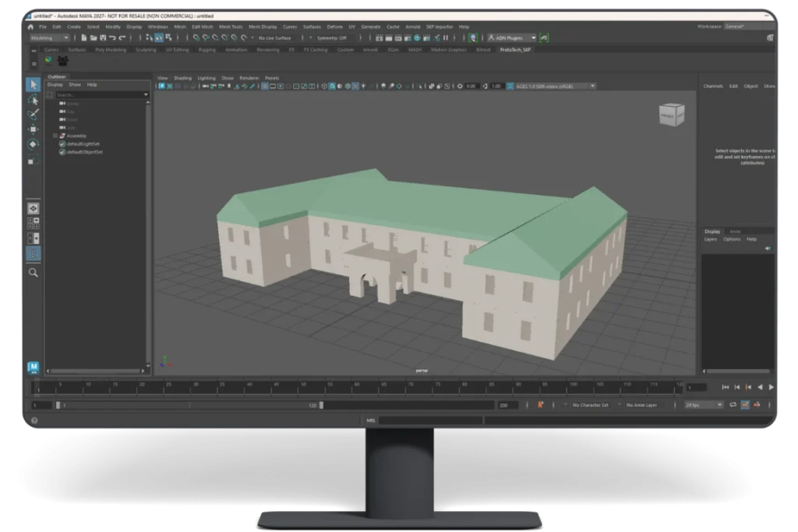Select the arrow Select tool
Screen dimensions: 798x532
coord(33,84)
